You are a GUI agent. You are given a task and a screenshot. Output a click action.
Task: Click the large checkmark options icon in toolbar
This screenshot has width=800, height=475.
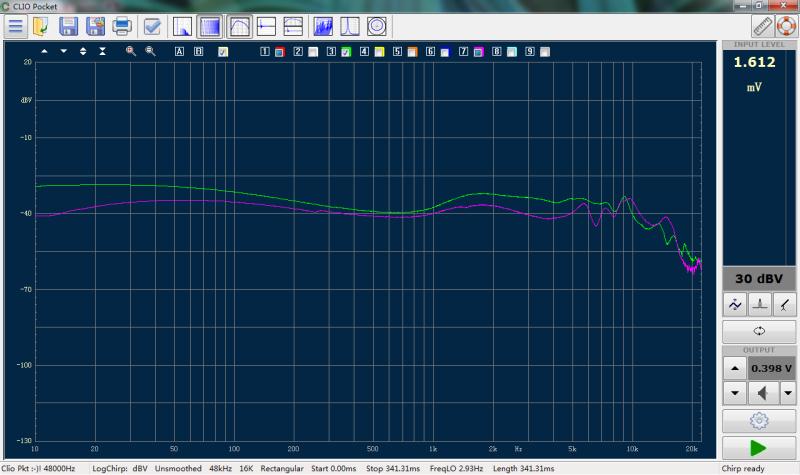[x=152, y=26]
